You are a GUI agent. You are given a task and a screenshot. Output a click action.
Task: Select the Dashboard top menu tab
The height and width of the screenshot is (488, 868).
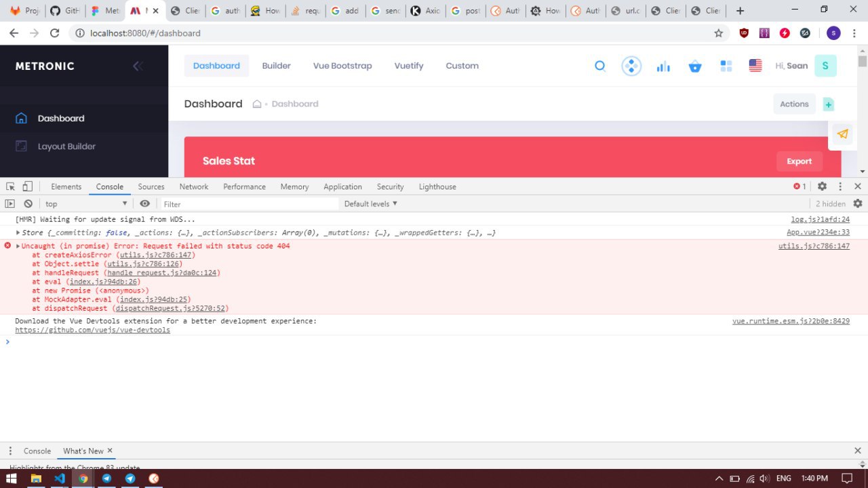(216, 66)
